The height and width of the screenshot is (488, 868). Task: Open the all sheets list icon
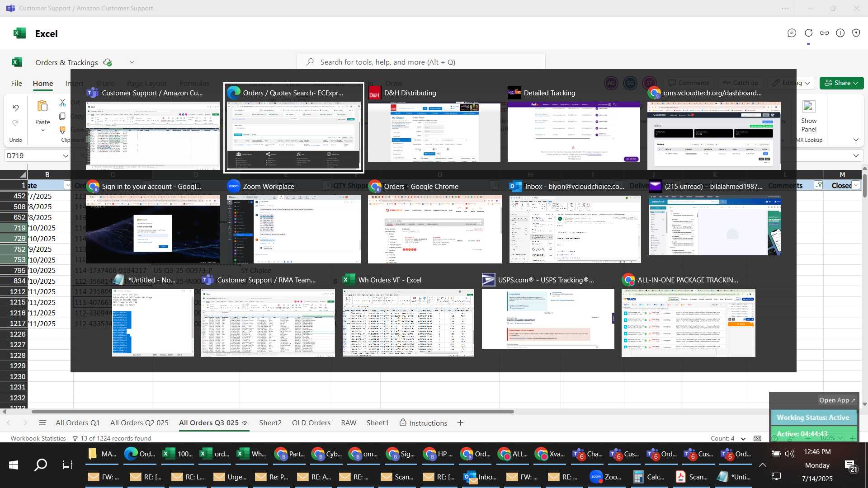coord(42,423)
